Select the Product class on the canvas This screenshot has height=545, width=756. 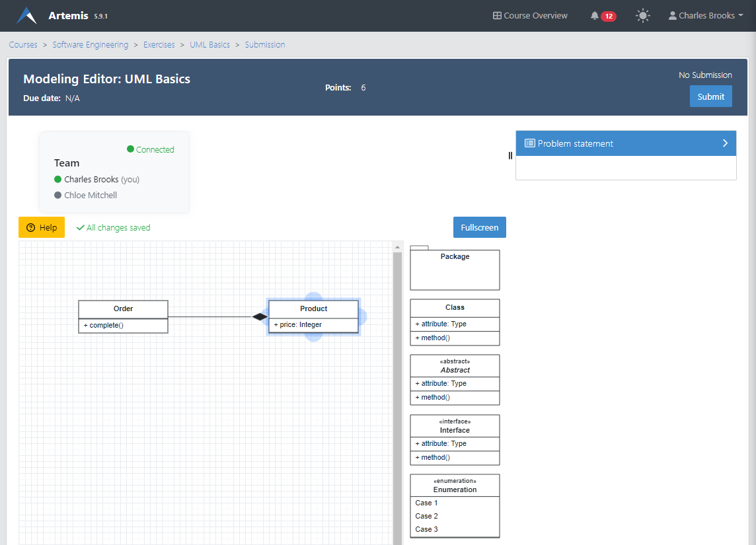(313, 309)
